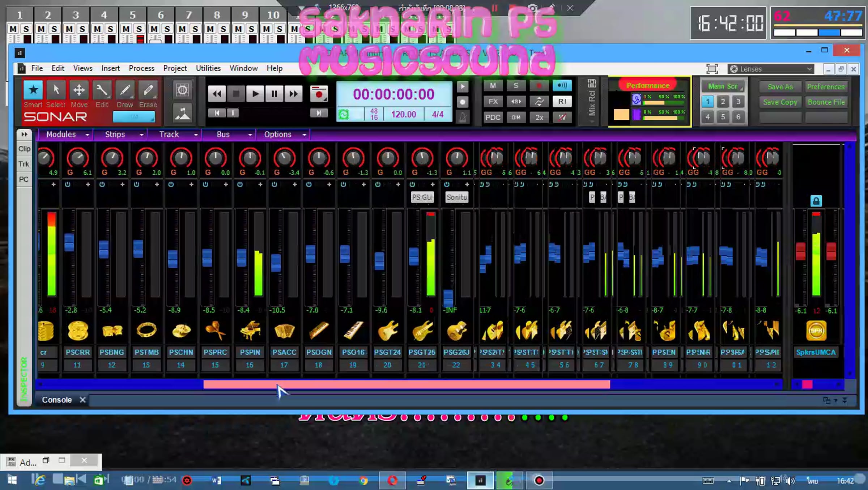Screen dimensions: 868x490
Task: Toggle the global Mute M button
Action: pyautogui.click(x=493, y=86)
